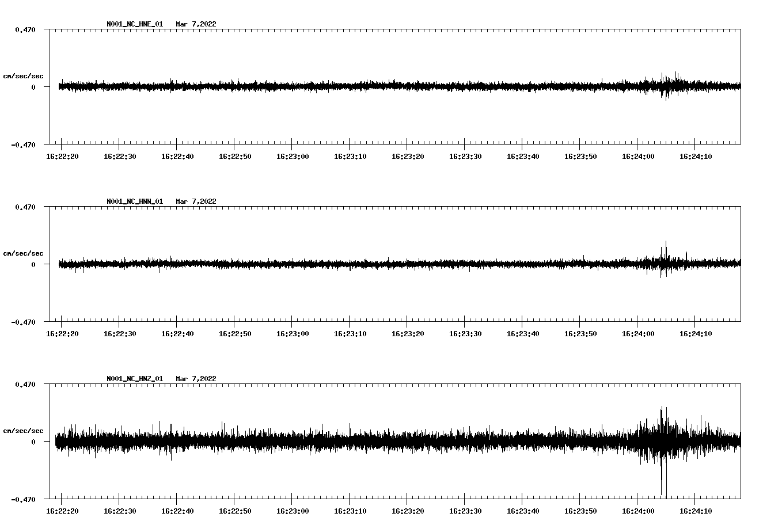Click 16:24:00 time label under HNE plot
The height and width of the screenshot is (532, 782).
point(638,156)
